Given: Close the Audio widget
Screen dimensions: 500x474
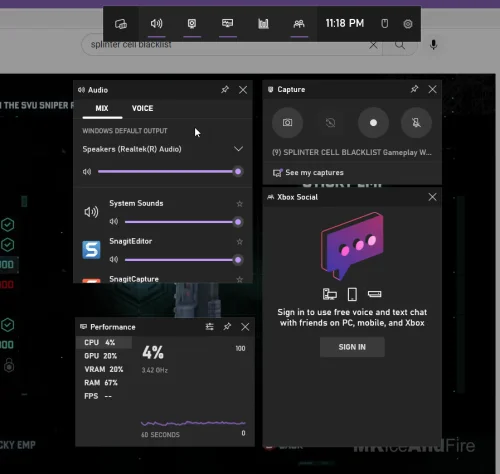Looking at the screenshot, I should [243, 90].
